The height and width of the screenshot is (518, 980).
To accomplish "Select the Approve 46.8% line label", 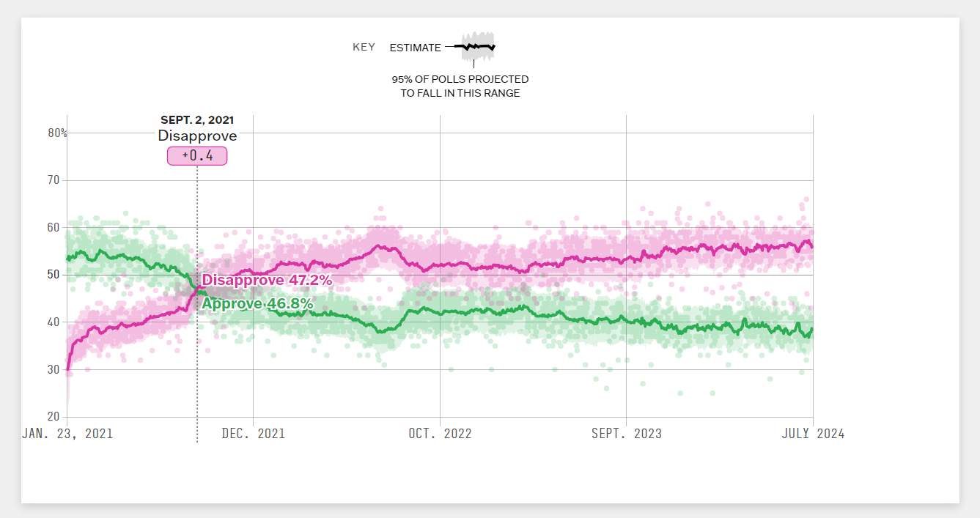I will (258, 304).
